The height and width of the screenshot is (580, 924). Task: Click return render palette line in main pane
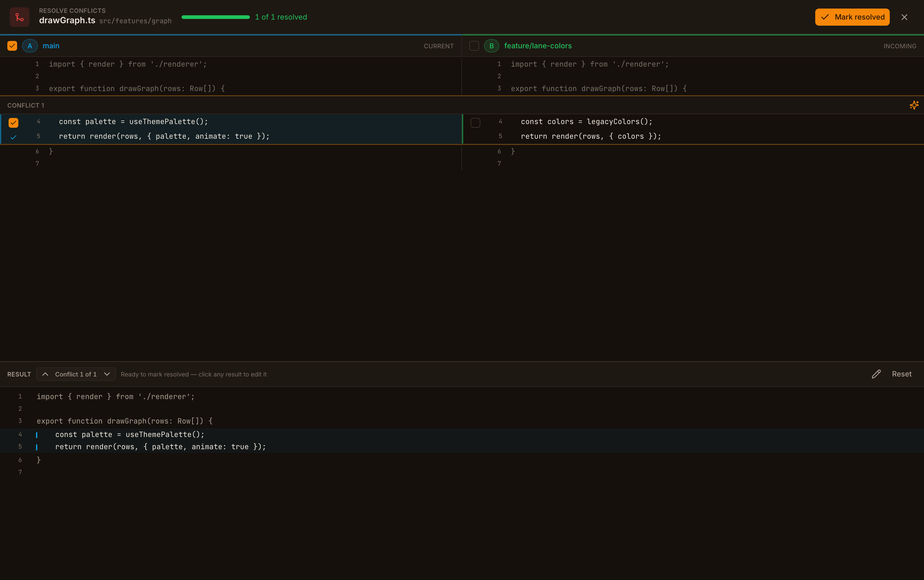[164, 136]
